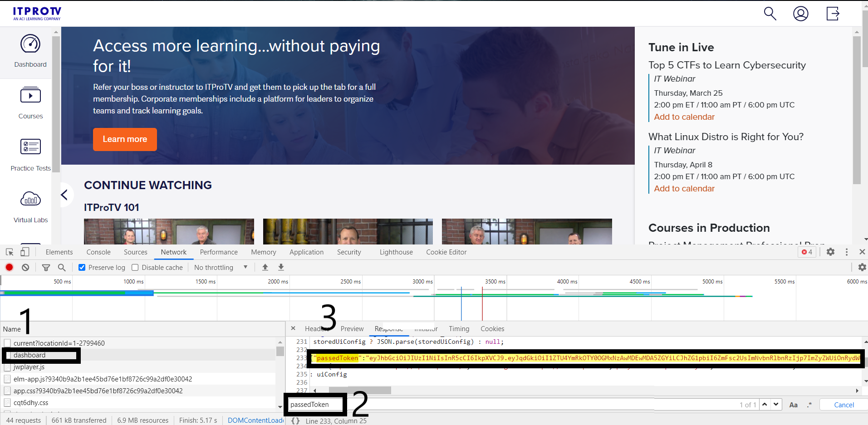The height and width of the screenshot is (425, 868).
Task: Switch to the Application tab
Action: point(307,252)
